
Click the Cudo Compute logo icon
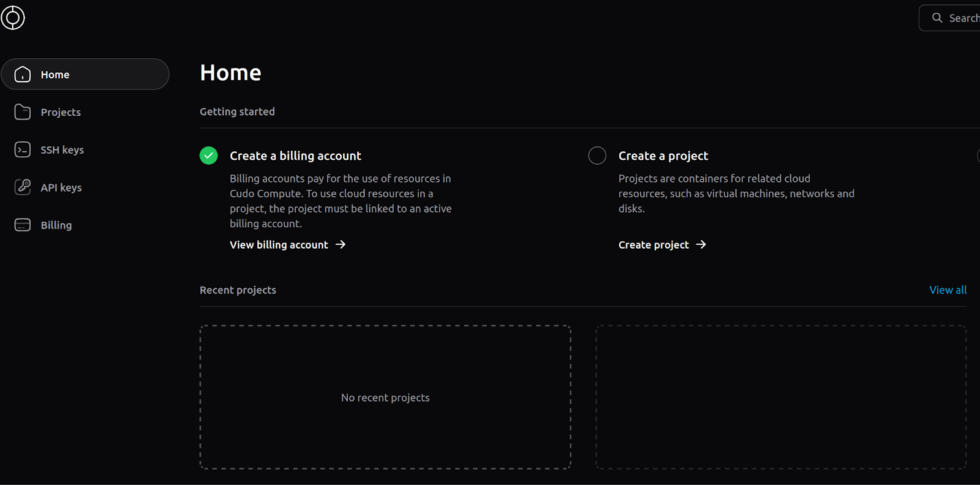point(13,18)
